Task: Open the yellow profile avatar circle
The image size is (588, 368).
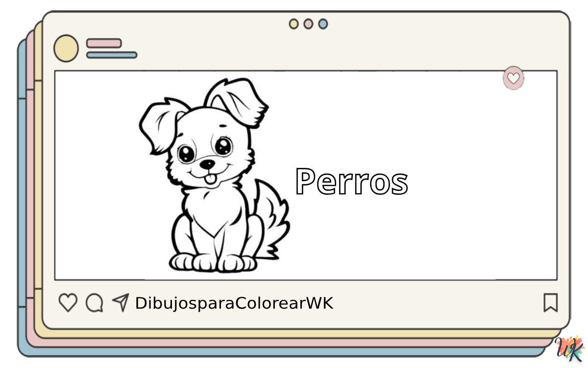Action: click(66, 49)
